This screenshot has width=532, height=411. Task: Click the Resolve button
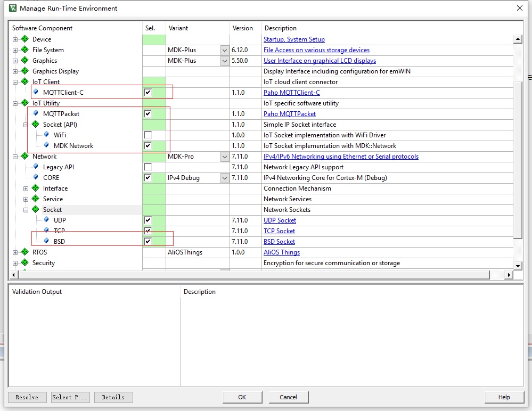pyautogui.click(x=27, y=397)
